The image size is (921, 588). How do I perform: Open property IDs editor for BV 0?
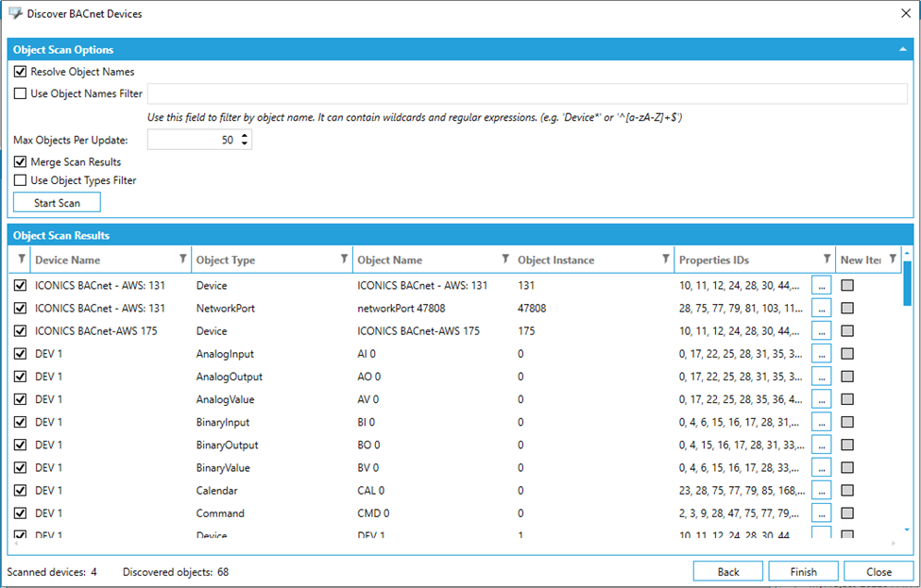(x=821, y=468)
